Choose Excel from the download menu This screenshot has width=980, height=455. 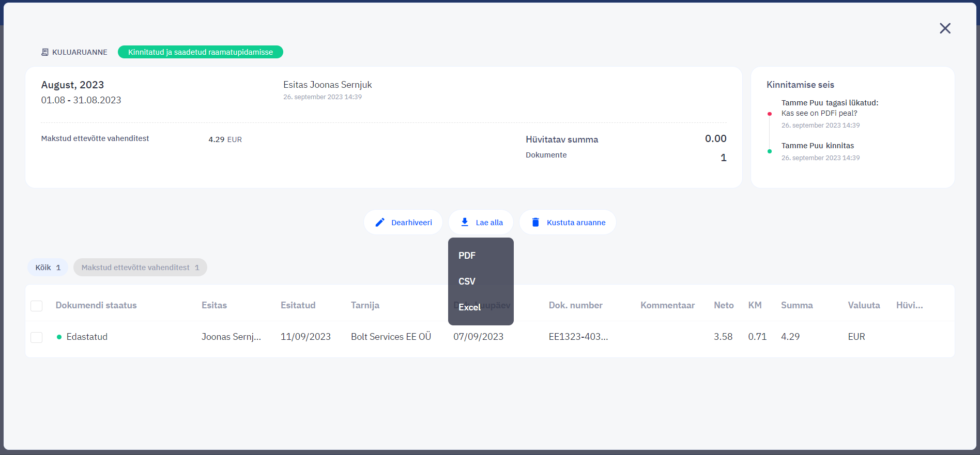point(481,307)
